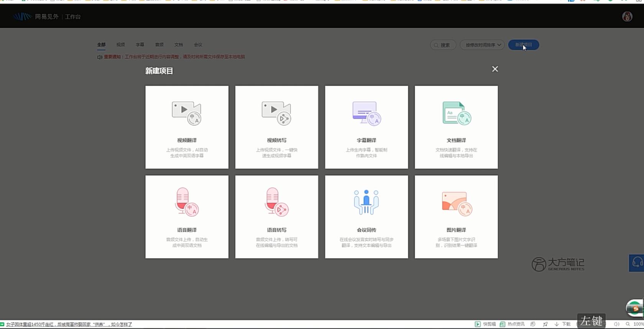The height and width of the screenshot is (329, 644).
Task: Open the 视频翻译 video translation card
Action: pos(187,127)
